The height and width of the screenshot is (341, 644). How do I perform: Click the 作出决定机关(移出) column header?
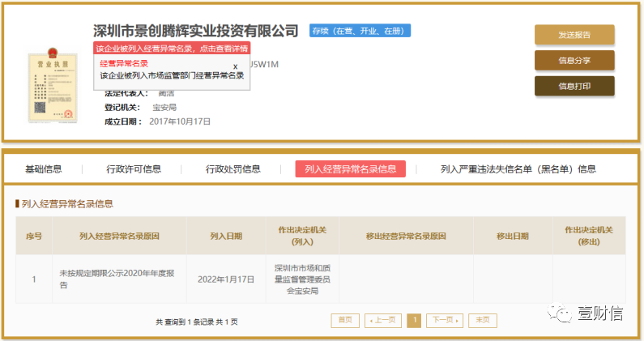pyautogui.click(x=589, y=236)
